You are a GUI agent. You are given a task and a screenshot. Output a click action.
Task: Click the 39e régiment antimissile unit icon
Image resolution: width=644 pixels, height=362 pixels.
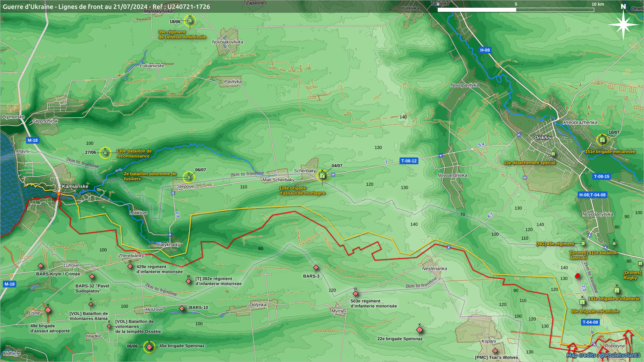point(190,21)
